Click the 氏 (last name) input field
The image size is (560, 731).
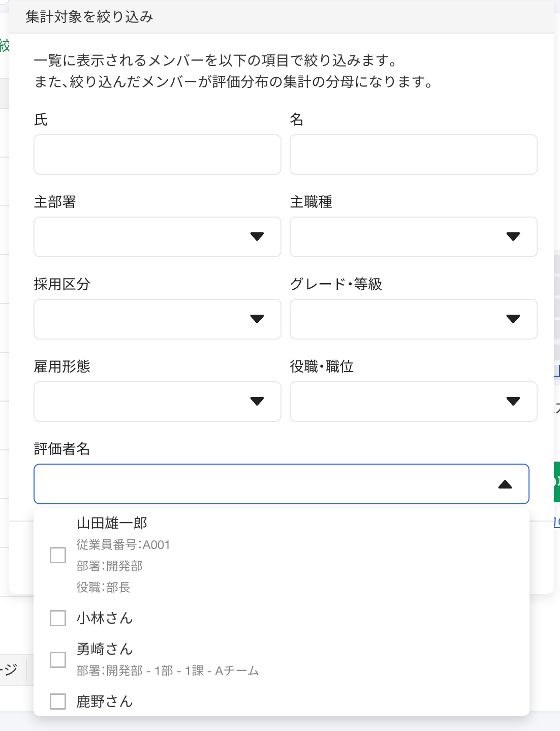(x=157, y=155)
